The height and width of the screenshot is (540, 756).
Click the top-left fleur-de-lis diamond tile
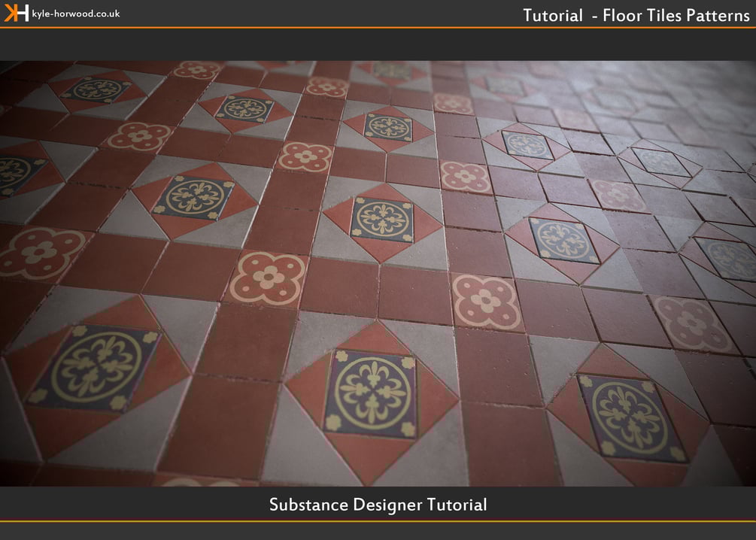[x=96, y=90]
